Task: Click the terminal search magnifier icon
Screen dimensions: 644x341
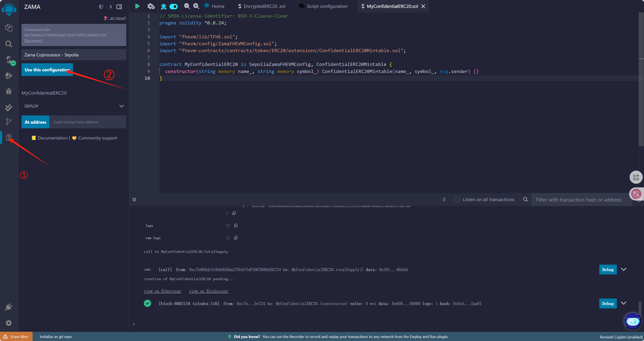Action: [x=525, y=199]
